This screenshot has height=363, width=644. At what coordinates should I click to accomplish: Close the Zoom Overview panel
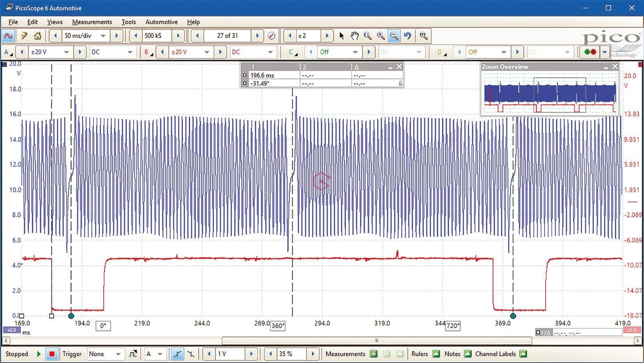(x=615, y=67)
